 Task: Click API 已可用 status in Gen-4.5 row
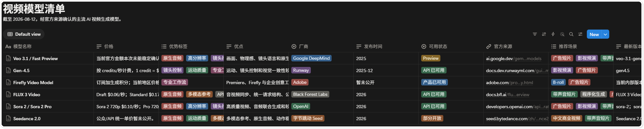tap(434, 70)
